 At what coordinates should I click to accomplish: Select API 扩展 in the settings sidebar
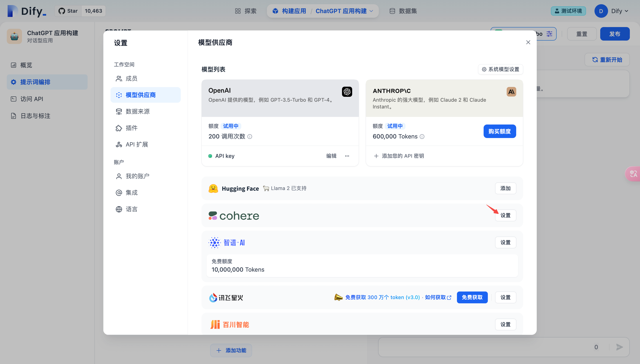[x=137, y=144]
